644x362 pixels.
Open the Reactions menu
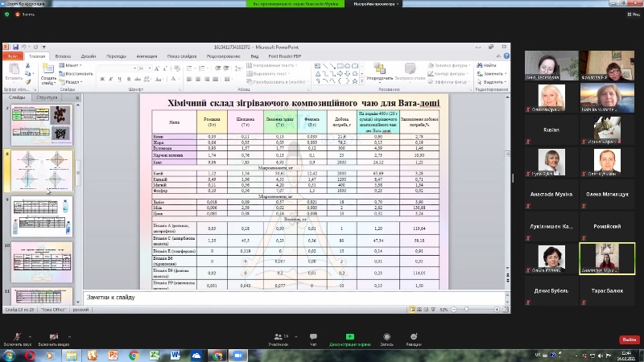pos(413,337)
